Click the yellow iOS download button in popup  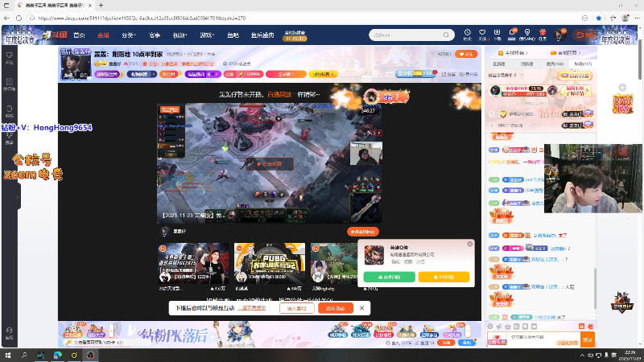click(x=444, y=277)
